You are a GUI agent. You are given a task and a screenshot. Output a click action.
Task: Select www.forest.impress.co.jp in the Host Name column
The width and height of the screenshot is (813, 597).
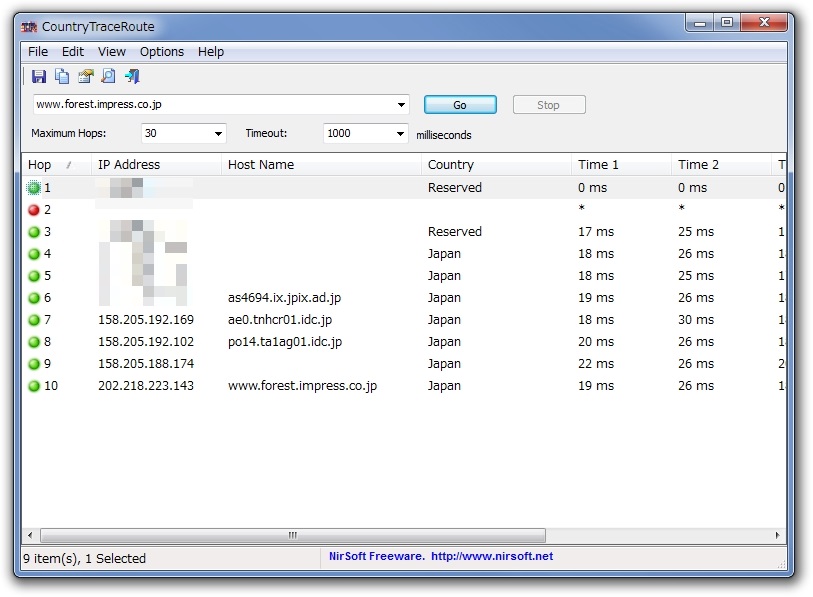(302, 386)
